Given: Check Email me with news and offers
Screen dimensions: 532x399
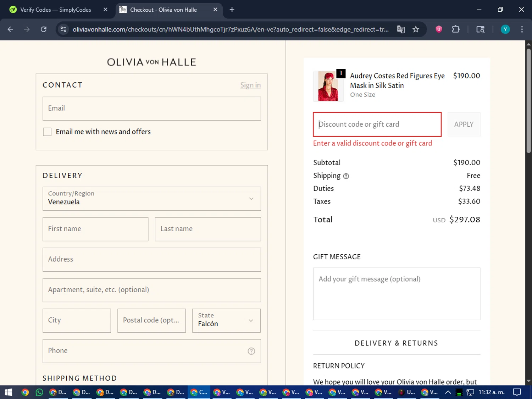Looking at the screenshot, I should click(x=47, y=132).
